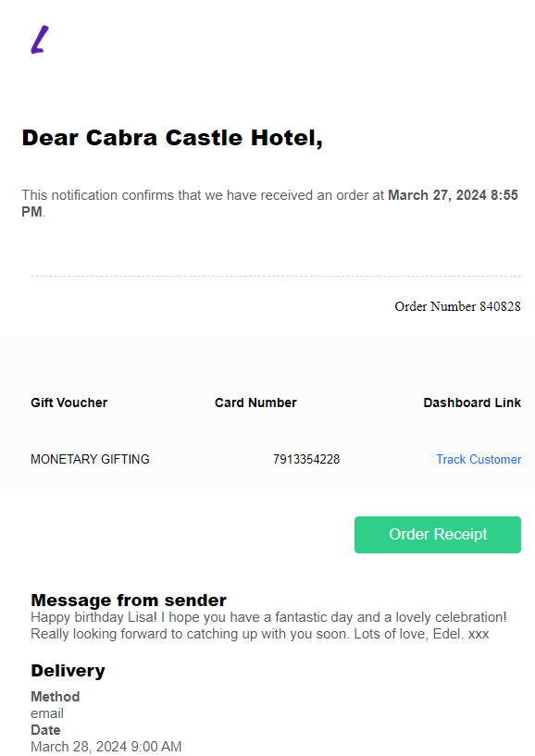Click the Dear Cabra Castle Hotel heading
The width and height of the screenshot is (535, 756).
pyautogui.click(x=172, y=138)
